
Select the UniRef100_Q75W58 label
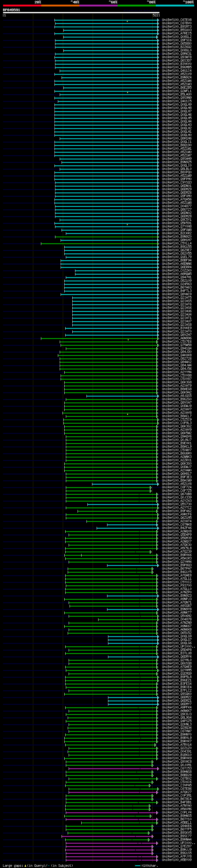[x=176, y=345]
